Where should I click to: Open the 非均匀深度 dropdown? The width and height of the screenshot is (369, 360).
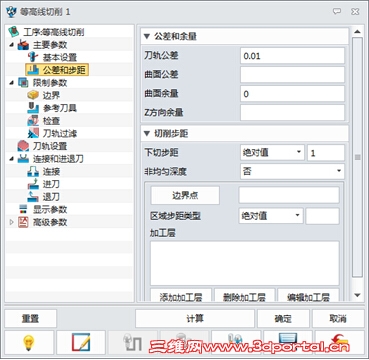coord(339,171)
